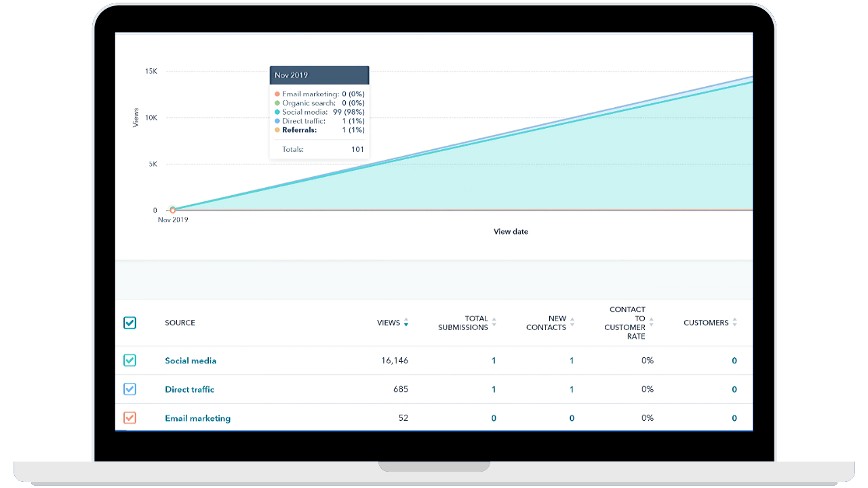Click the Nov 2019 data point on chart

click(173, 210)
